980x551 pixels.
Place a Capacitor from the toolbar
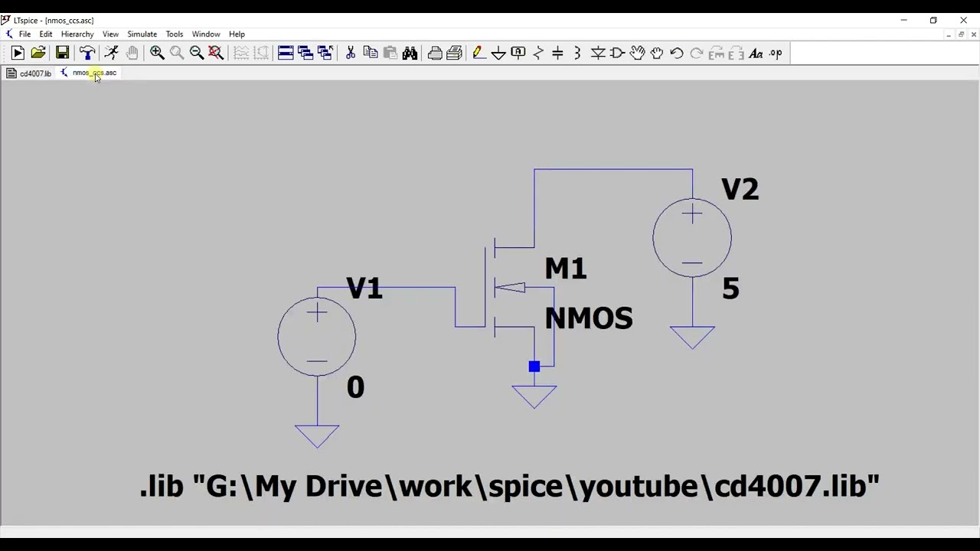click(557, 53)
